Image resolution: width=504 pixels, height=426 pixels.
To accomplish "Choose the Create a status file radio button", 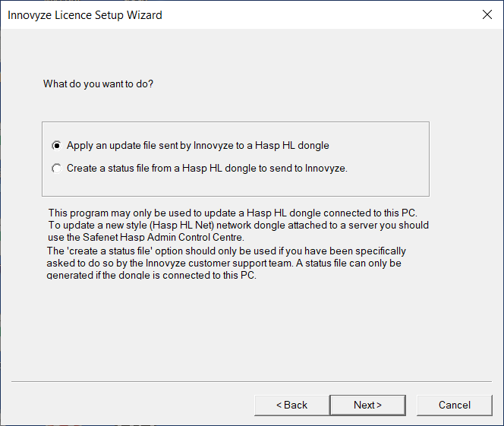I will pyautogui.click(x=57, y=169).
